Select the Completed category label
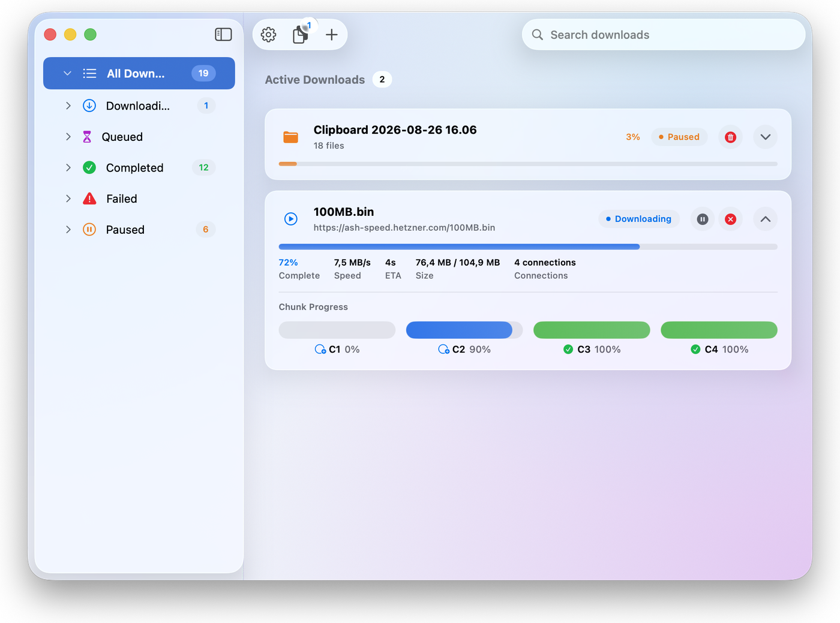 pyautogui.click(x=135, y=168)
